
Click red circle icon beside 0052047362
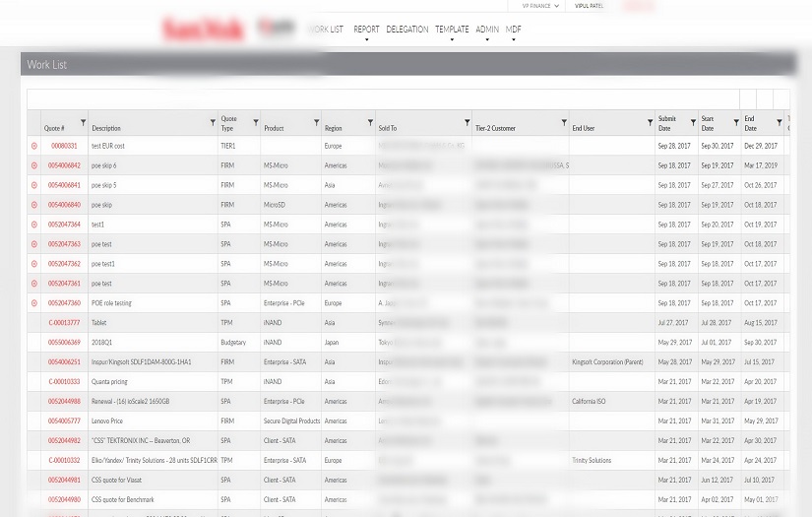click(x=34, y=264)
